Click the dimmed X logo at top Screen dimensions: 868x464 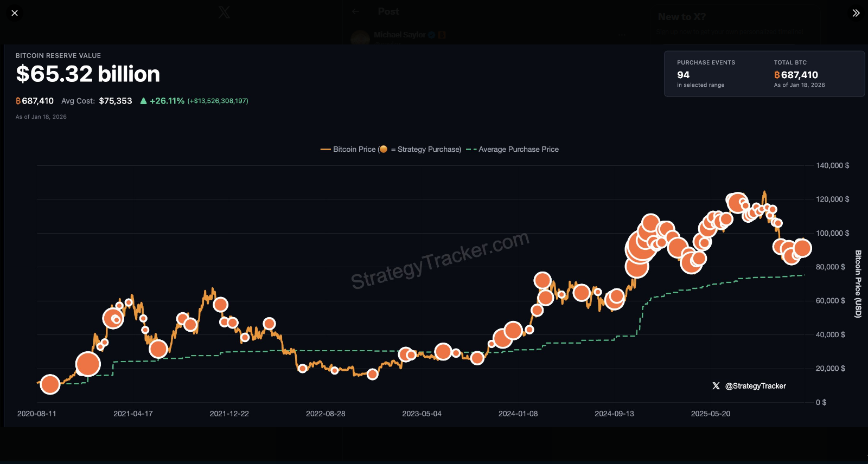tap(224, 12)
